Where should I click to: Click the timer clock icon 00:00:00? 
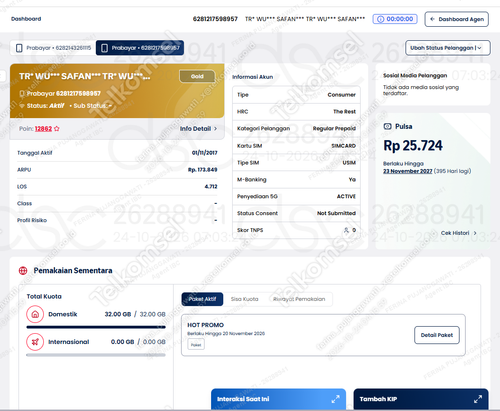[380, 19]
